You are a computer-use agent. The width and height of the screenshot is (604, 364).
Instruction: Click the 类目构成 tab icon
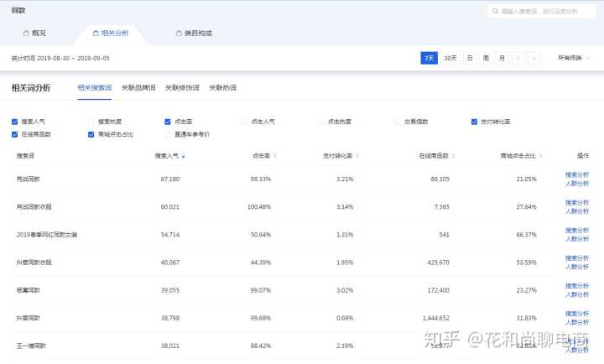[x=178, y=34]
